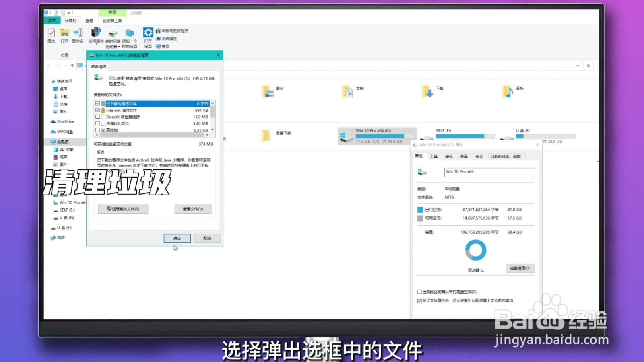The width and height of the screenshot is (644, 362).
Task: Open the OneDrive entry in the sidebar
Action: tap(63, 121)
